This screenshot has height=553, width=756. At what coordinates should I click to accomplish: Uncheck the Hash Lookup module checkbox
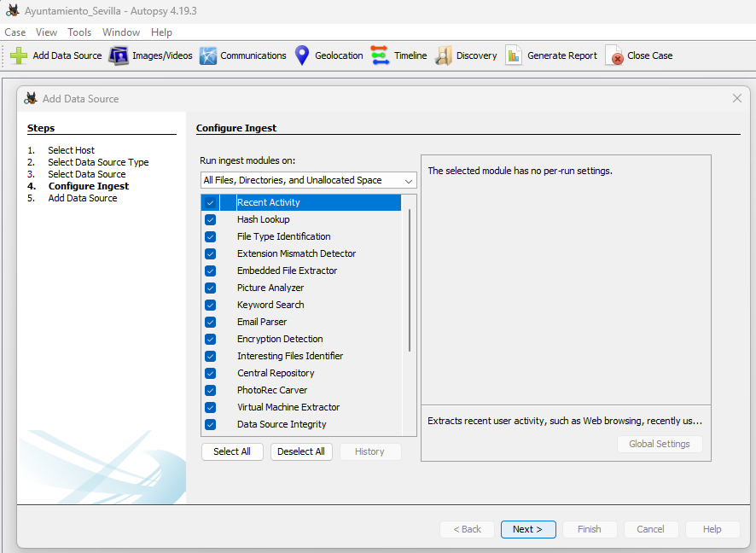coord(210,220)
